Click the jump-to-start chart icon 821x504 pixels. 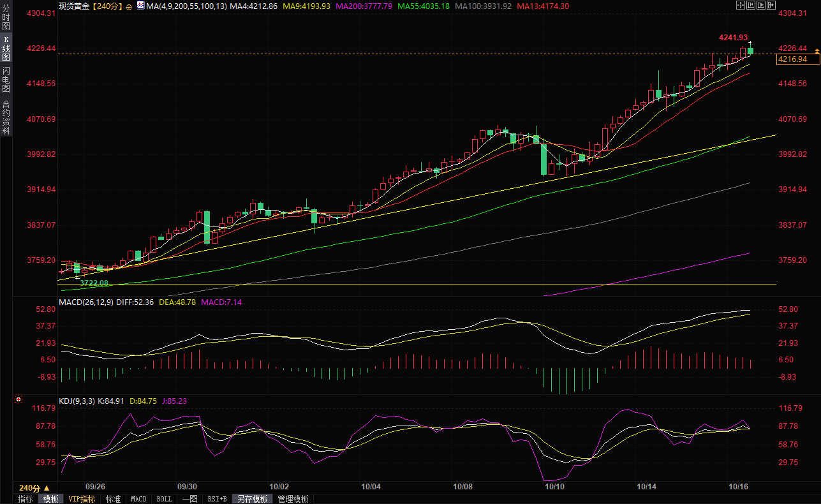(x=751, y=6)
